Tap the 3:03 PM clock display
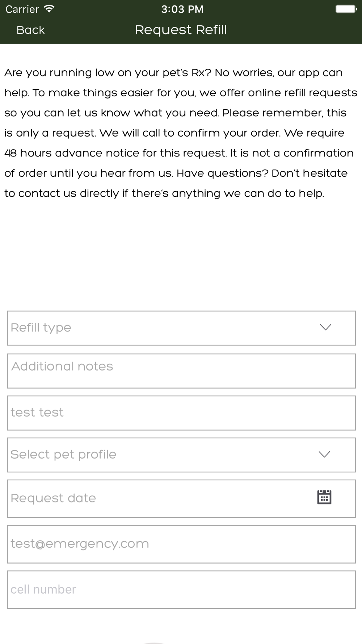The image size is (362, 644). click(x=182, y=9)
